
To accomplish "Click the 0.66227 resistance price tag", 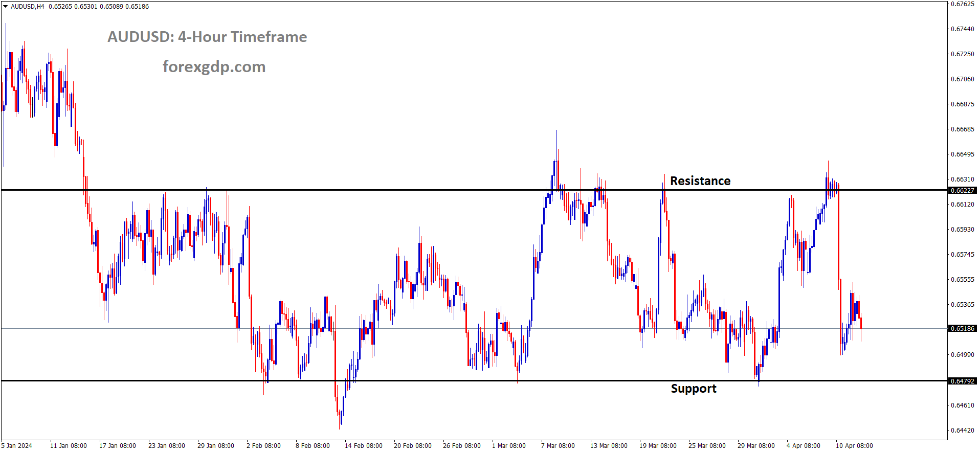I will click(x=963, y=190).
